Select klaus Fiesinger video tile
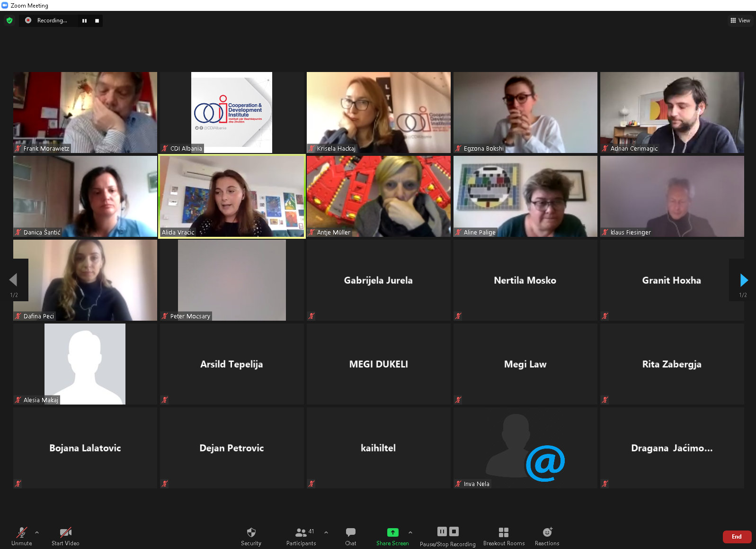Screen dimensions: 756x549 pos(672,196)
